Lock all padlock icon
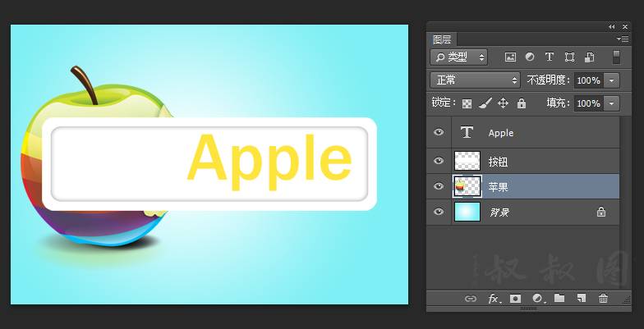This screenshot has height=329, width=644. coord(521,103)
